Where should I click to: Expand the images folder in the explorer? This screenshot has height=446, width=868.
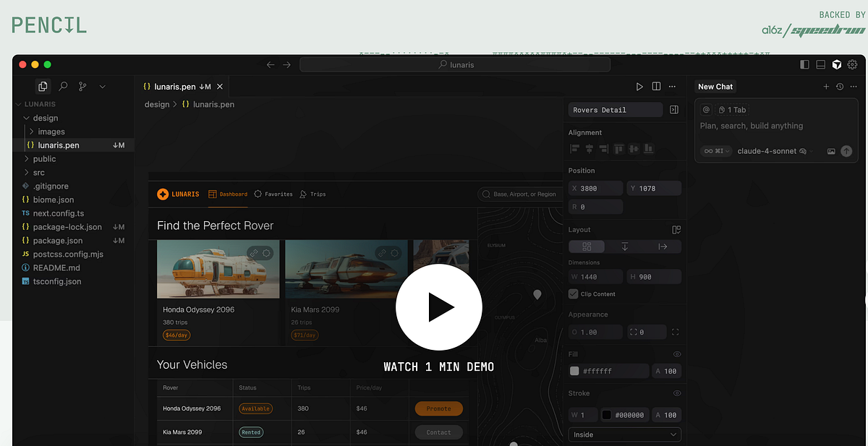pos(50,132)
